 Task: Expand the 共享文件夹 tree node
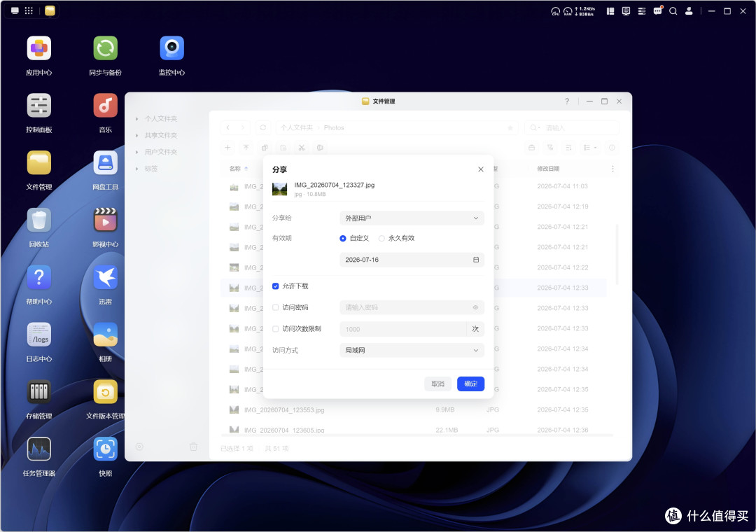(x=137, y=136)
